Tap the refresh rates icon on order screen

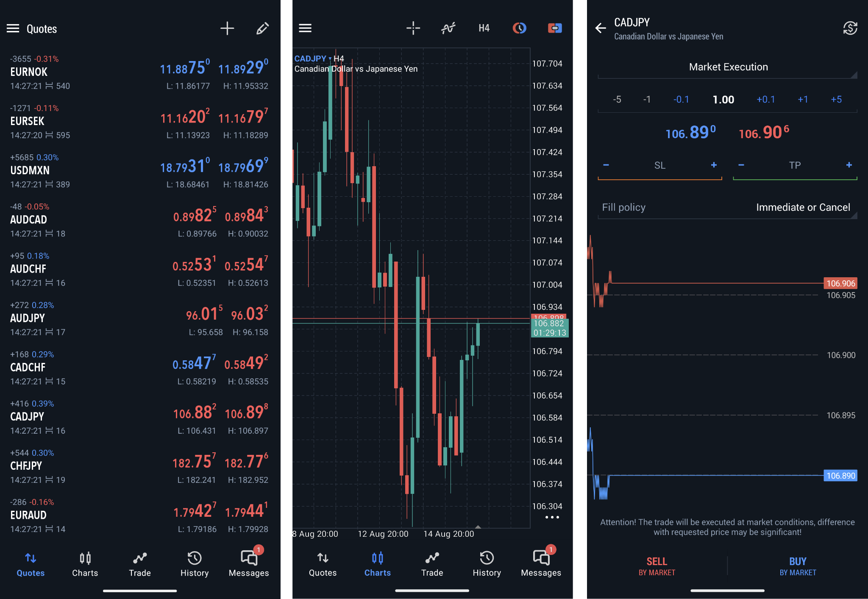[850, 28]
